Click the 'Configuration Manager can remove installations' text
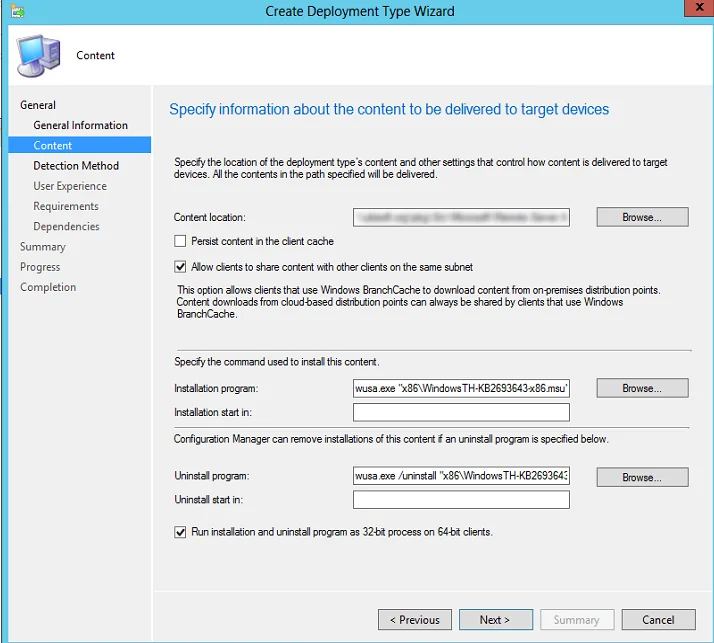The image size is (714, 643). coord(391,439)
